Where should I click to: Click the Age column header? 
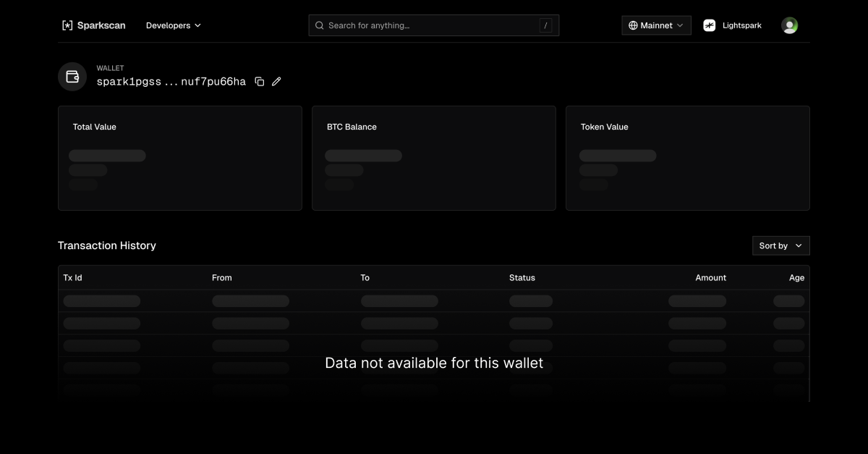point(796,277)
